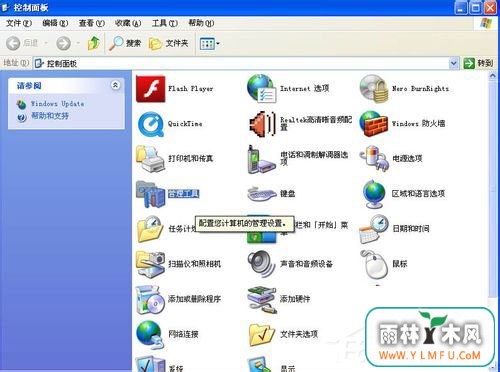The height and width of the screenshot is (372, 500).
Task: Open the 日期和时间 icon
Action: coord(374,229)
